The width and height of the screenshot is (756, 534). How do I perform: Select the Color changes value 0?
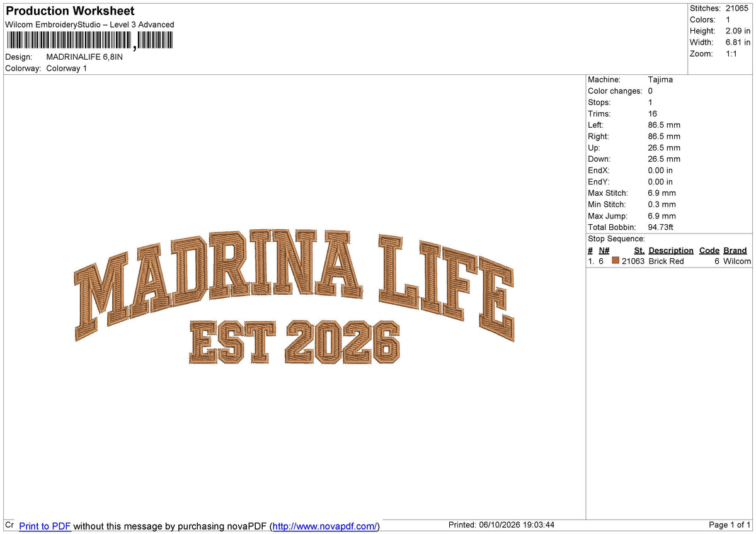tap(650, 91)
